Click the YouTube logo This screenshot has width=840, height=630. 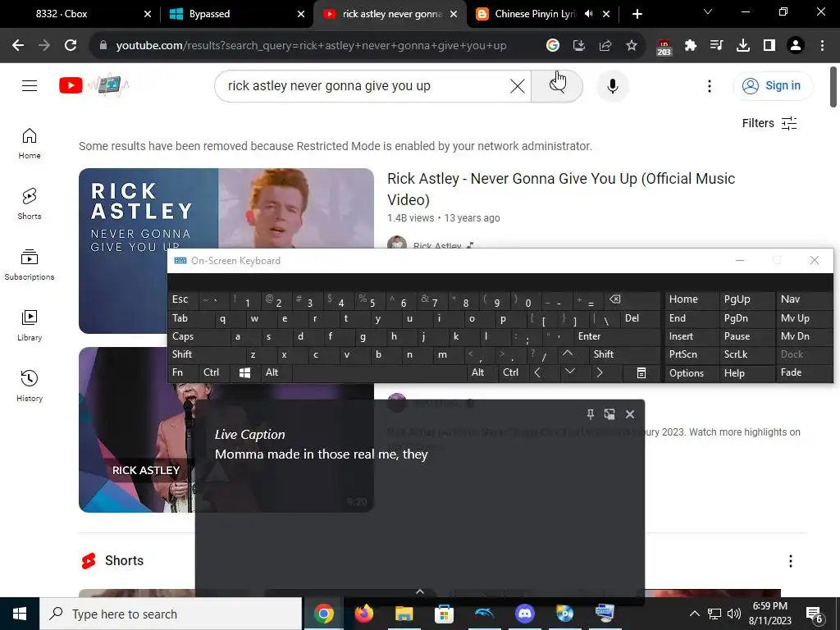94,85
